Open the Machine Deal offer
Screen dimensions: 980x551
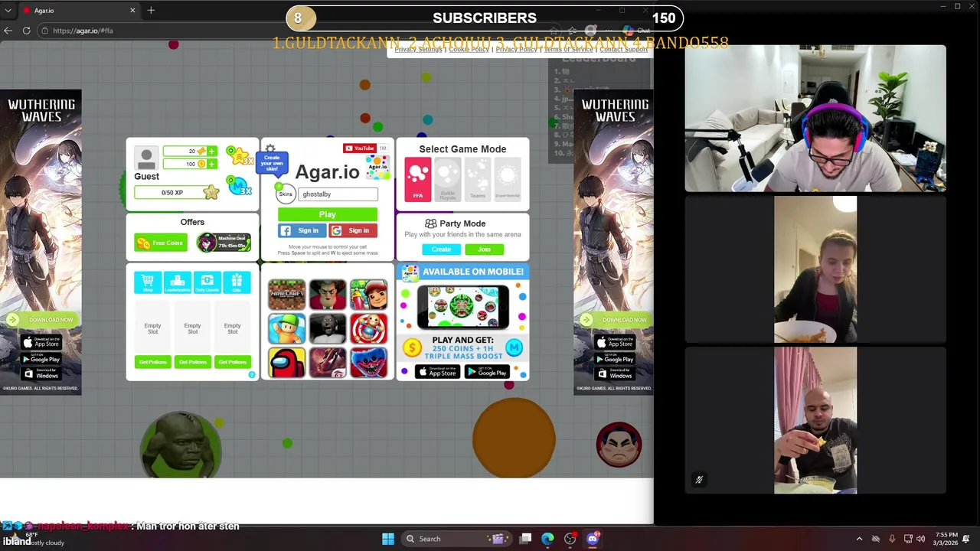point(224,243)
